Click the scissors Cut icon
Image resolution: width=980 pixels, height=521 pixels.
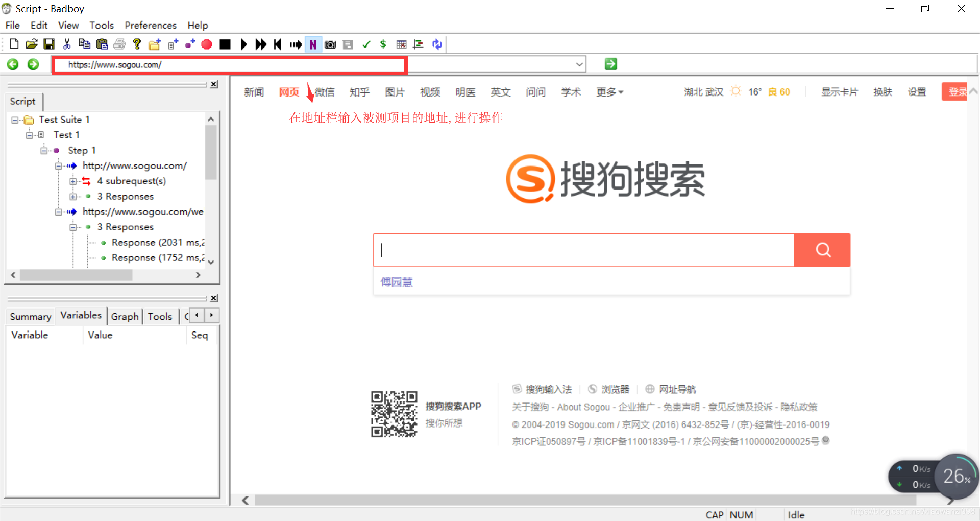67,44
